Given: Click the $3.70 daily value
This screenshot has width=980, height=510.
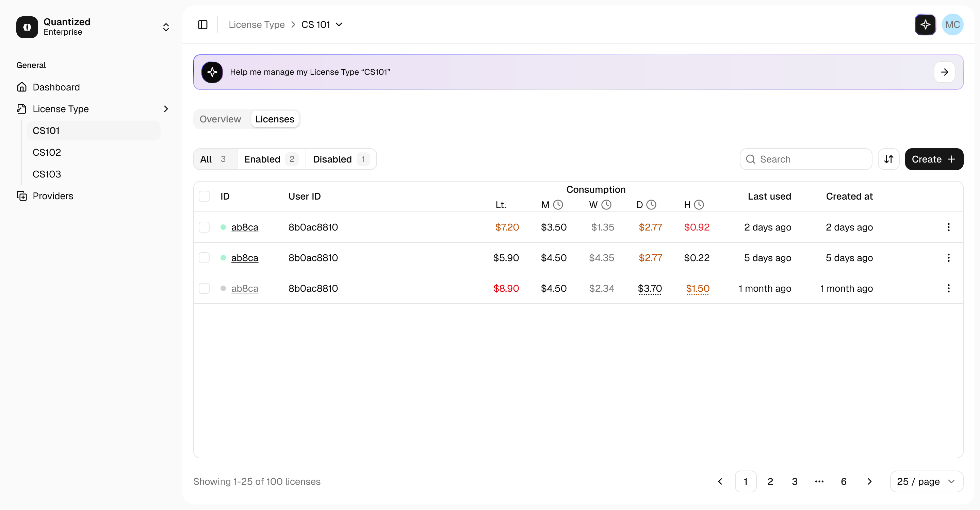Looking at the screenshot, I should click(650, 288).
